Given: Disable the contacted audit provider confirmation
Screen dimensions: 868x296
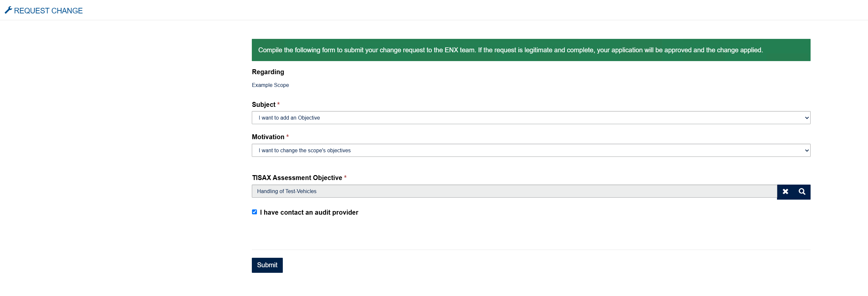Looking at the screenshot, I should coord(254,212).
